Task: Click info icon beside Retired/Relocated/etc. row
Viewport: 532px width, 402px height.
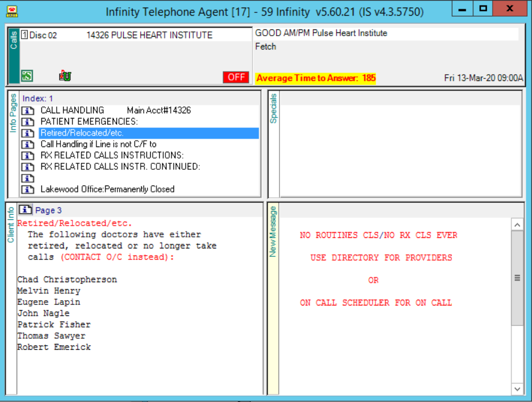Action: pos(28,133)
